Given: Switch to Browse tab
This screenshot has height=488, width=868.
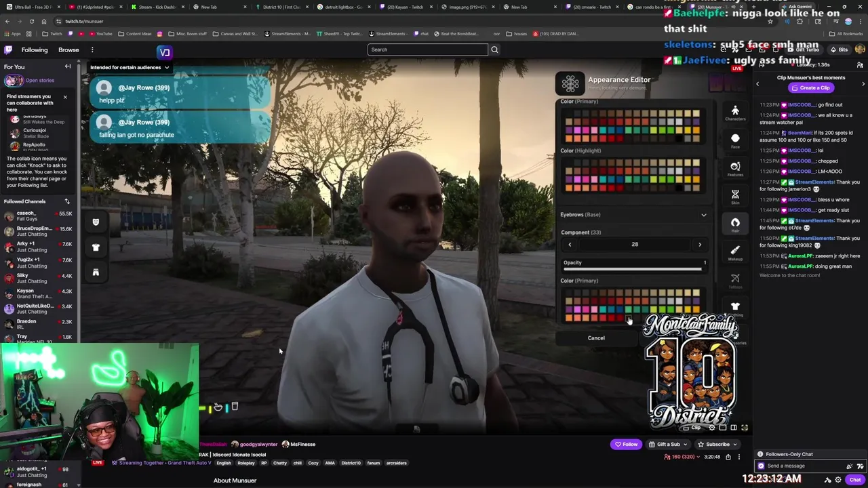Looking at the screenshot, I should click(x=68, y=49).
